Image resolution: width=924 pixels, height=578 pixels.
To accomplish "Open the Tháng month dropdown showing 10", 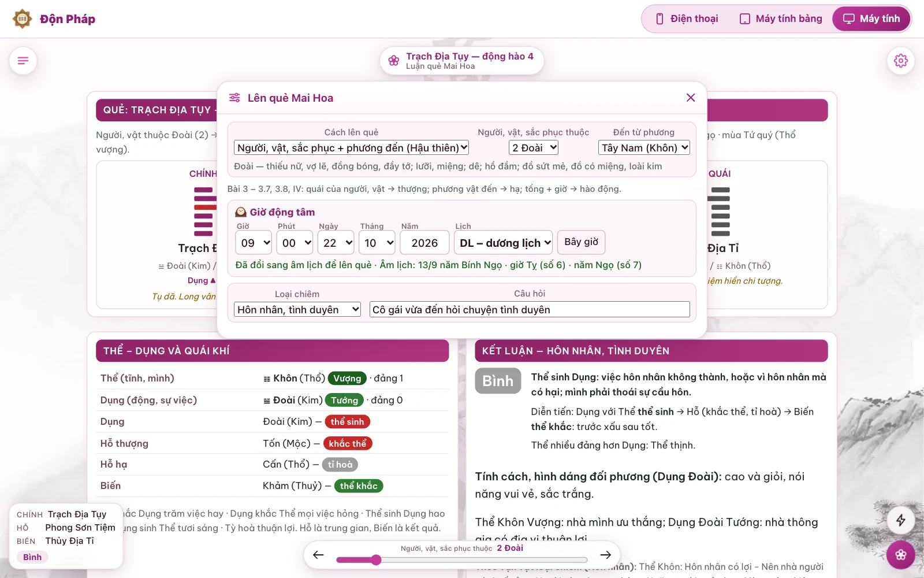I will click(377, 243).
